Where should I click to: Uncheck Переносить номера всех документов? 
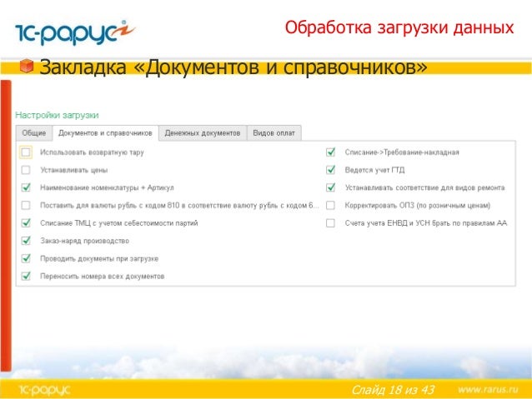(26, 276)
